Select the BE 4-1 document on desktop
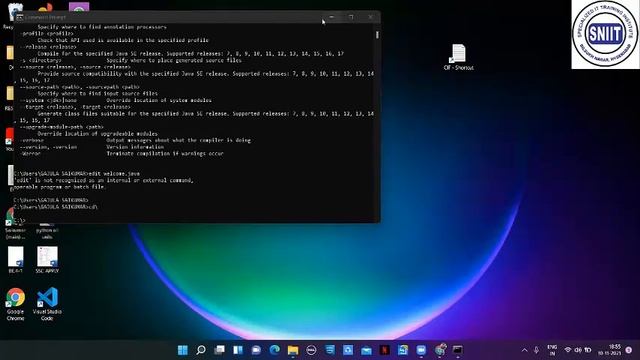The image size is (640, 360). click(16, 260)
